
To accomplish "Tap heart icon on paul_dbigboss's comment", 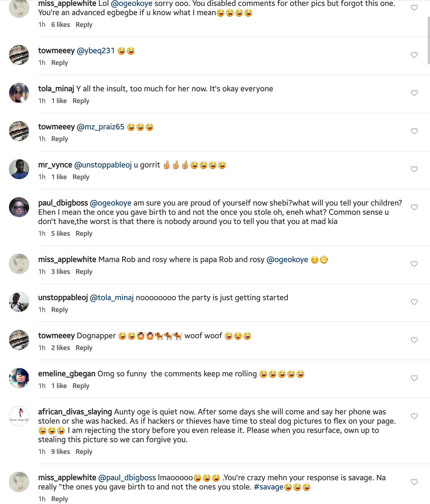I will [x=414, y=207].
